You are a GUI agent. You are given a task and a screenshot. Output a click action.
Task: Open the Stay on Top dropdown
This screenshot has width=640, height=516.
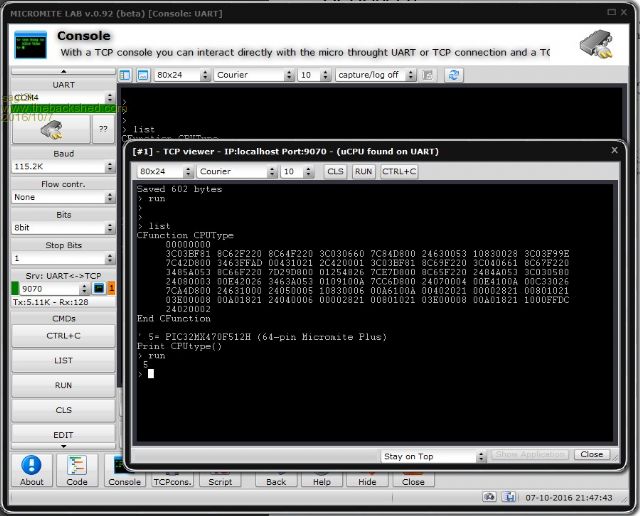[x=433, y=455]
